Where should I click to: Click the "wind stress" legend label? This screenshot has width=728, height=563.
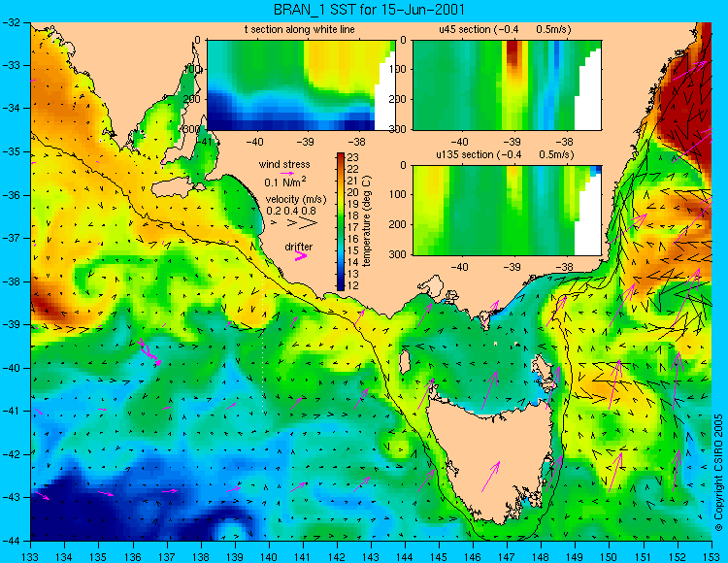click(x=284, y=164)
